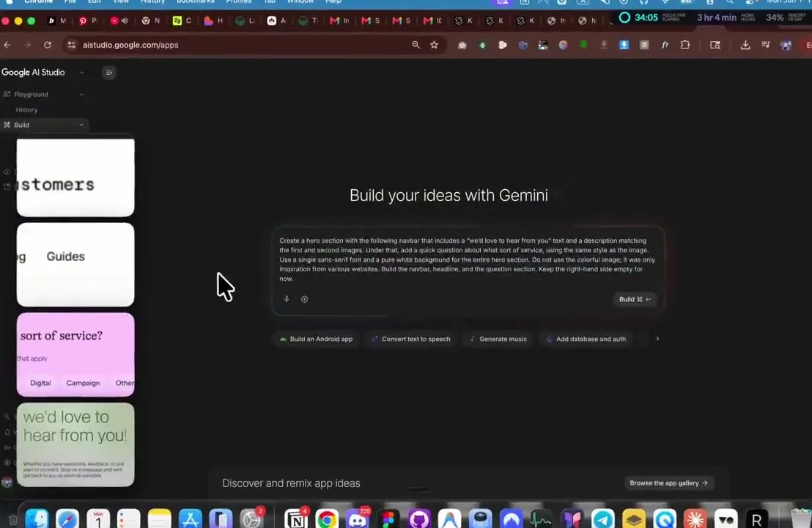This screenshot has width=812, height=528.
Task: Click the Build submit button
Action: [x=635, y=299]
